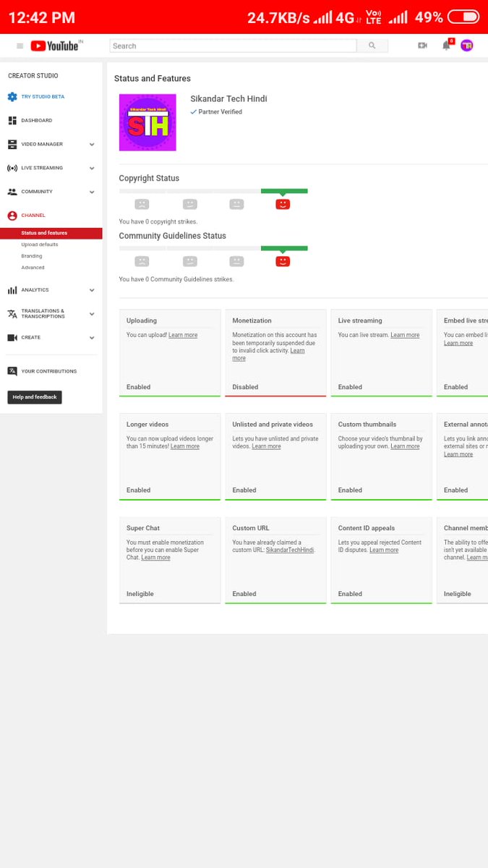The width and height of the screenshot is (488, 868).
Task: Open Learn more in Unlisted and private videos
Action: click(266, 446)
